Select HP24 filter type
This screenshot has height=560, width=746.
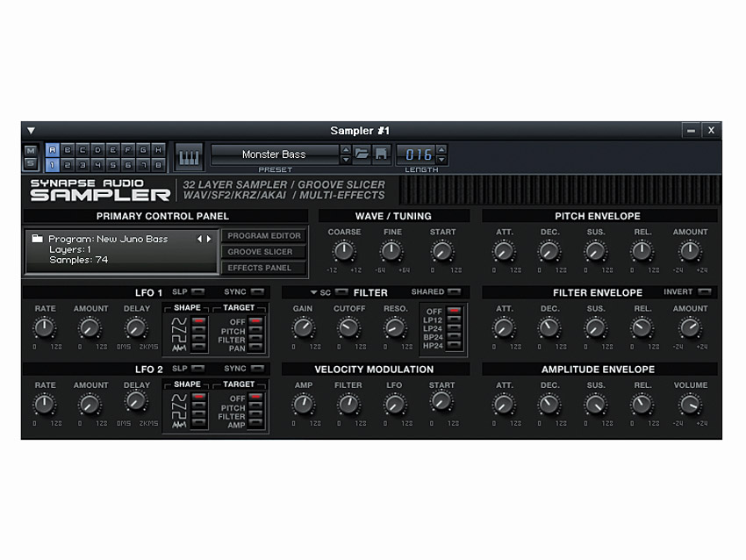coord(455,345)
